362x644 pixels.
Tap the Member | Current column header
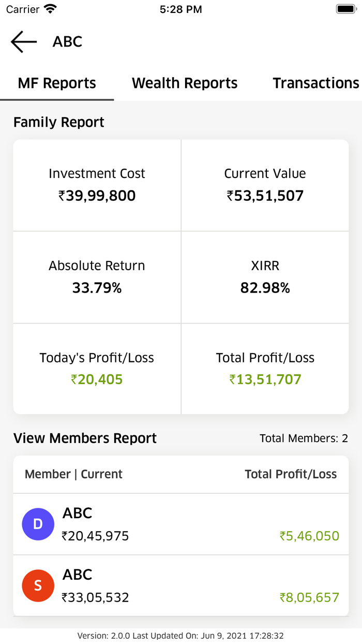(73, 474)
